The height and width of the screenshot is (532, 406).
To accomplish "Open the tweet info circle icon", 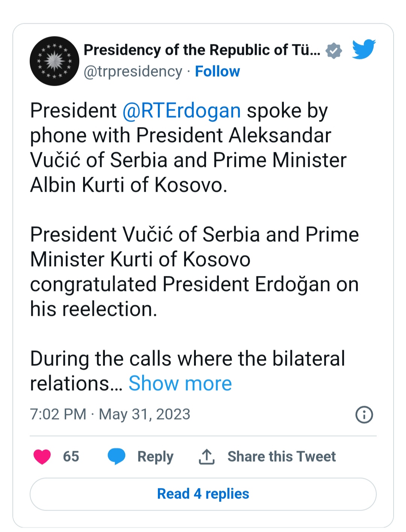I will tap(364, 415).
